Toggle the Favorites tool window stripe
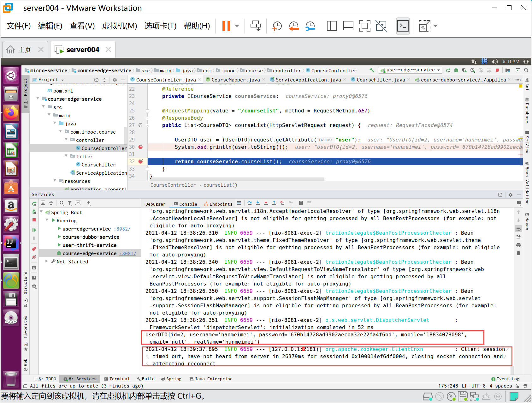The image size is (532, 403). (26, 333)
